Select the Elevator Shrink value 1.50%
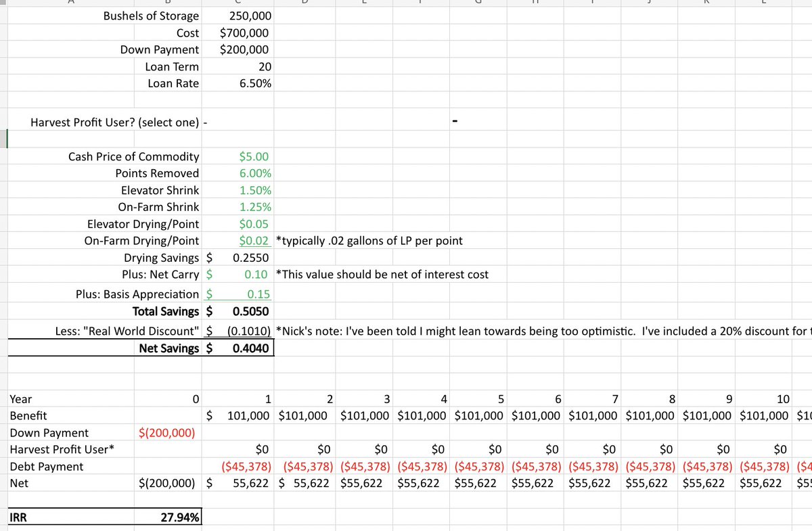 click(x=256, y=190)
